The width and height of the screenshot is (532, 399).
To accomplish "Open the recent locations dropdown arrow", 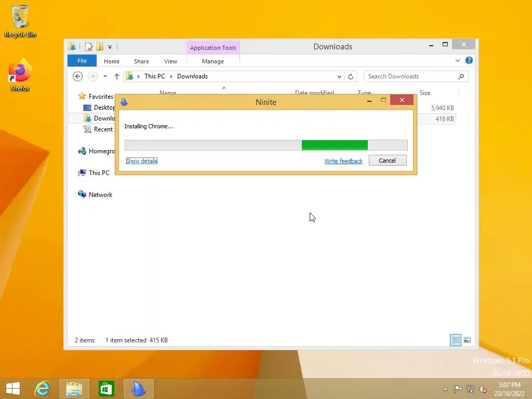I will [105, 77].
